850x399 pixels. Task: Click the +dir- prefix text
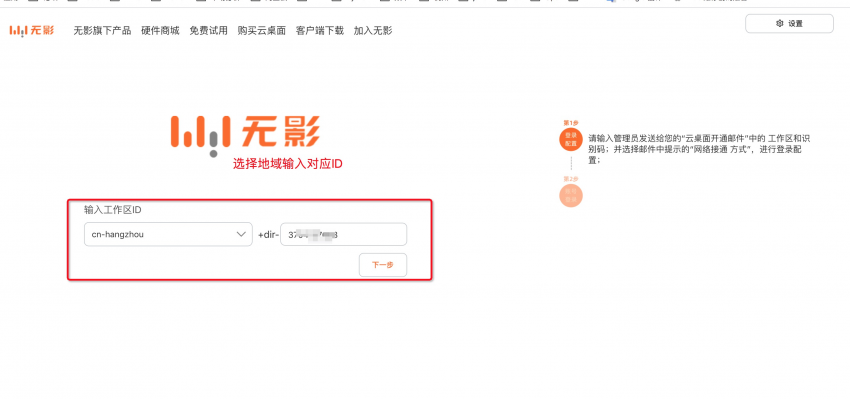pos(268,235)
